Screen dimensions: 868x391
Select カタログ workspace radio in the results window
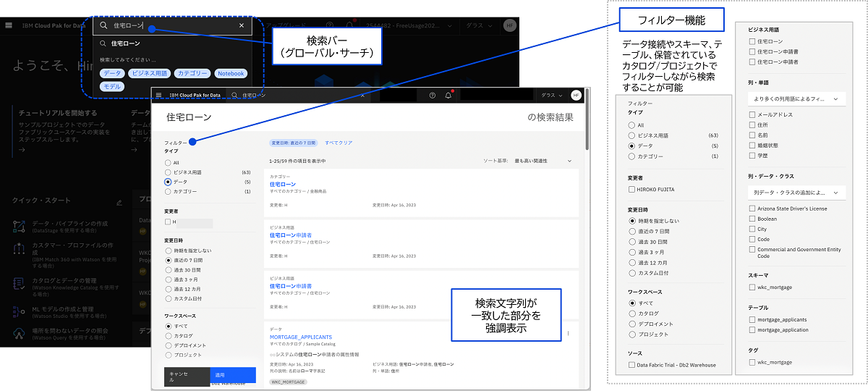coord(168,336)
